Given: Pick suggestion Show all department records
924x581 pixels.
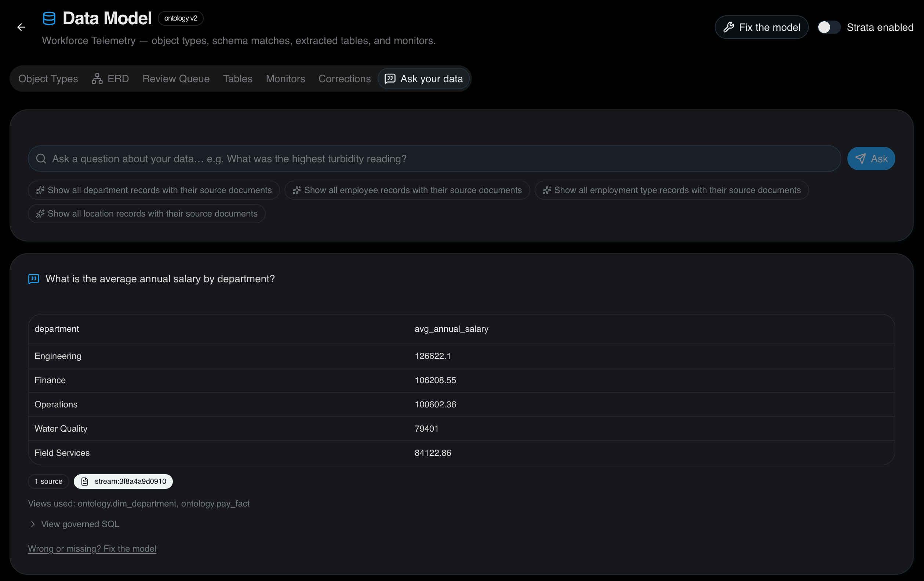Looking at the screenshot, I should click(153, 190).
